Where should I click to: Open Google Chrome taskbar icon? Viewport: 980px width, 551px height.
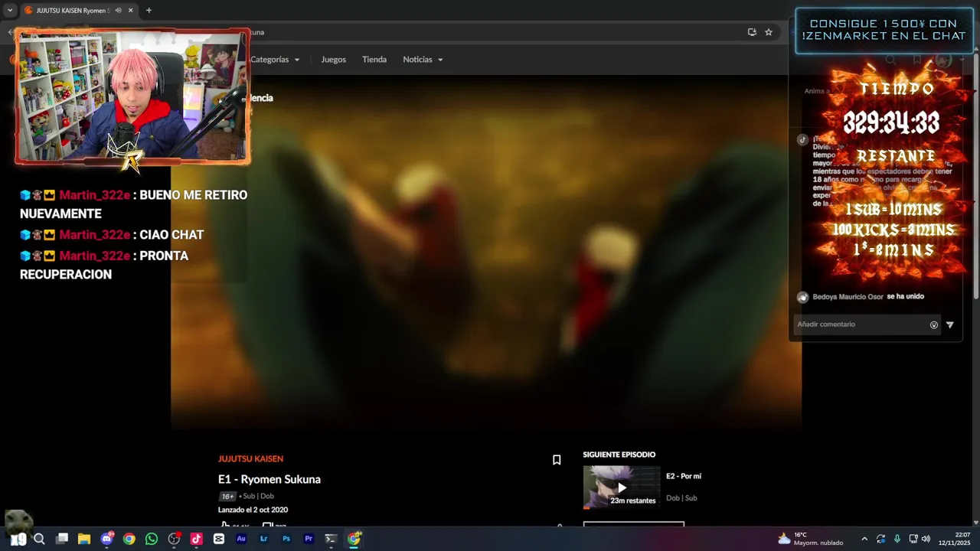click(129, 539)
